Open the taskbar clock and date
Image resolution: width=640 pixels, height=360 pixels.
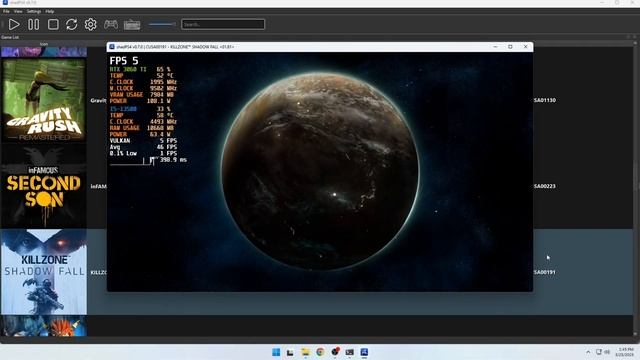point(625,352)
